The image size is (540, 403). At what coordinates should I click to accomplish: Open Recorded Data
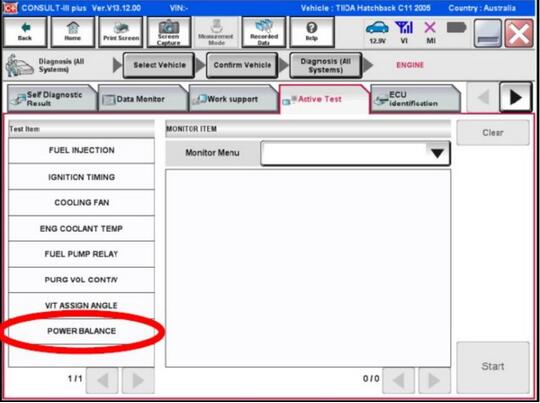(x=264, y=32)
